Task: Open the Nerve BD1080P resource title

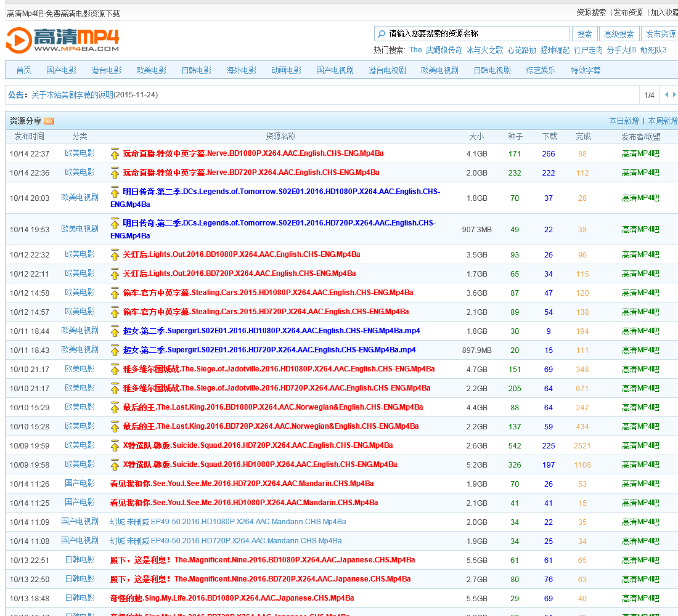Action: [253, 153]
